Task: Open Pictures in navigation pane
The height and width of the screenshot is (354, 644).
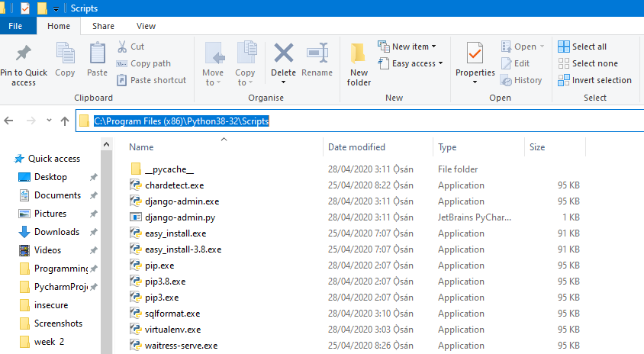Action: (x=43, y=214)
